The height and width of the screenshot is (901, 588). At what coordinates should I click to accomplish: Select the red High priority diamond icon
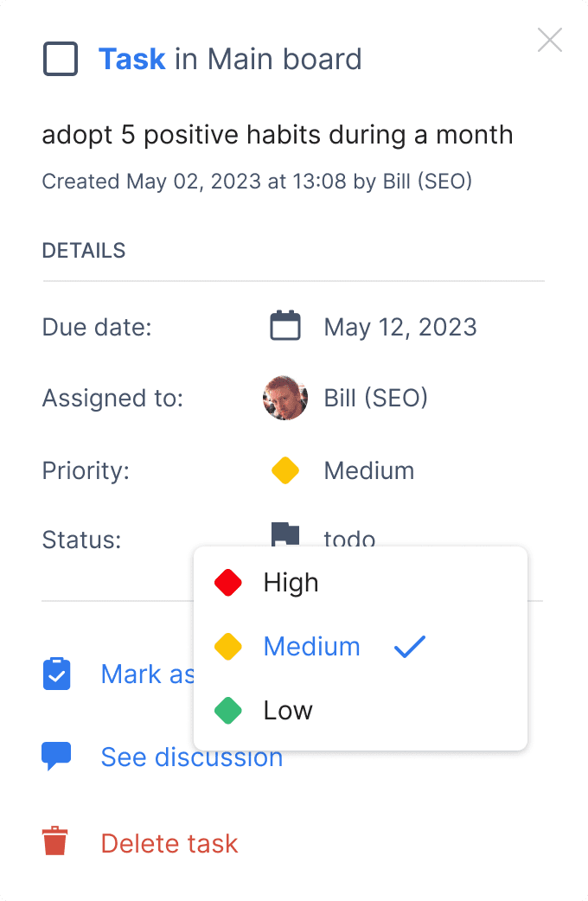227,582
